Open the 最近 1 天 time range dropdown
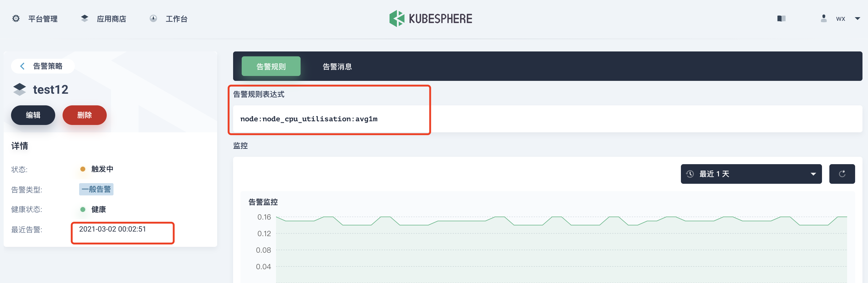Screen dimensions: 868x283 pyautogui.click(x=751, y=174)
